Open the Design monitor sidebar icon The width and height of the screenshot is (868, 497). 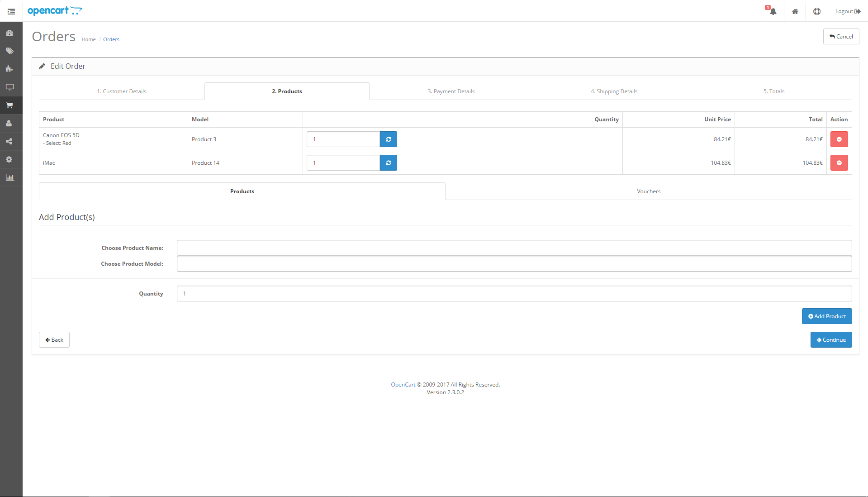point(9,87)
